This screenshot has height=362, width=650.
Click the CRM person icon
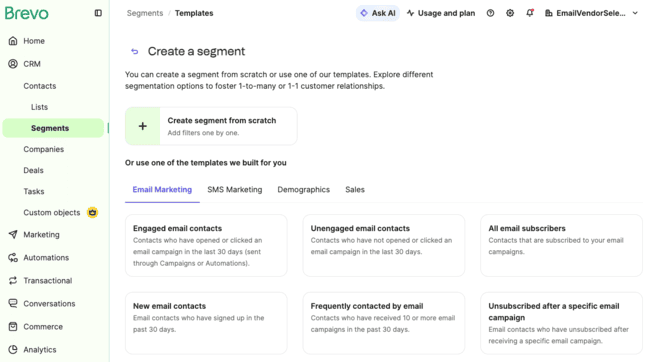click(x=13, y=64)
